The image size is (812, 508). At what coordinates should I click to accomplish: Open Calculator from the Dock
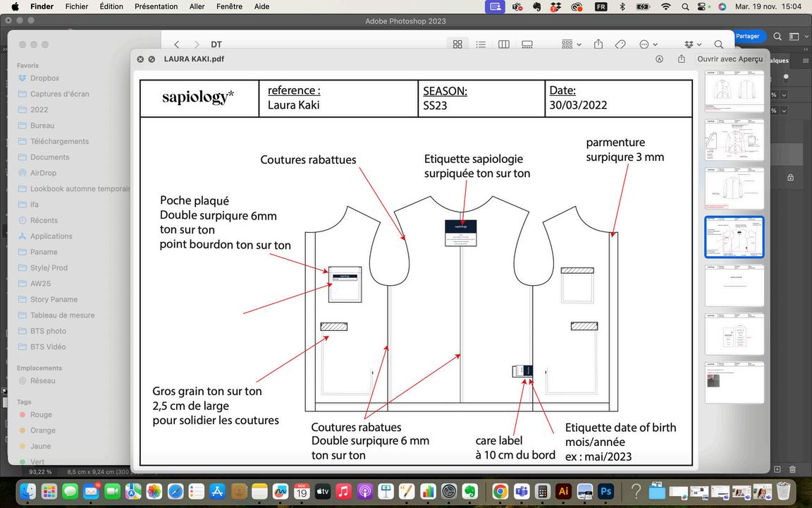pyautogui.click(x=542, y=491)
